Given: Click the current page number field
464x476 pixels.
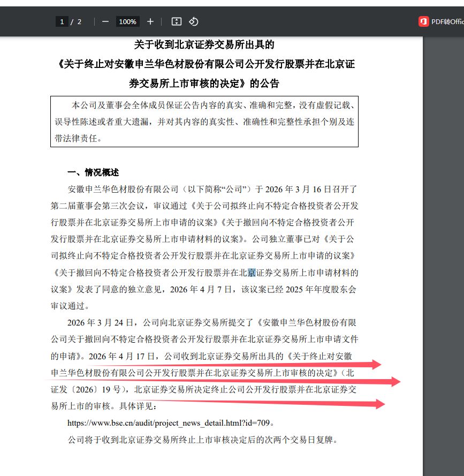Looking at the screenshot, I should tap(62, 21).
